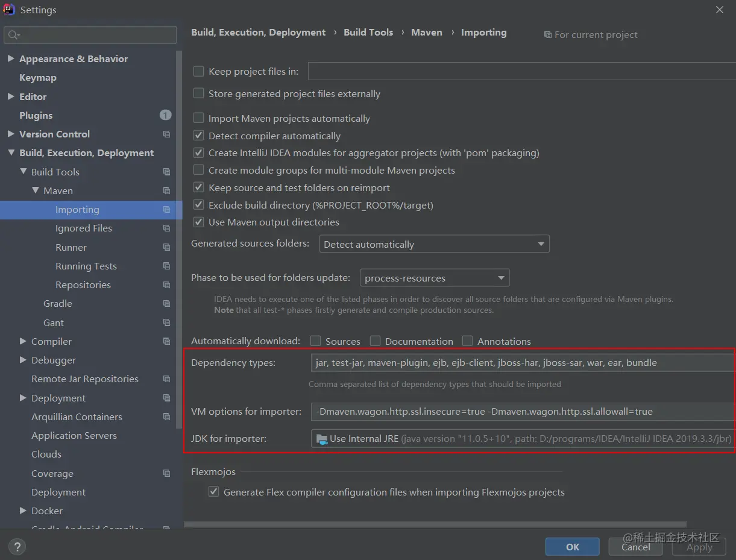Collapse the Maven node
The image size is (736, 560).
click(x=35, y=190)
